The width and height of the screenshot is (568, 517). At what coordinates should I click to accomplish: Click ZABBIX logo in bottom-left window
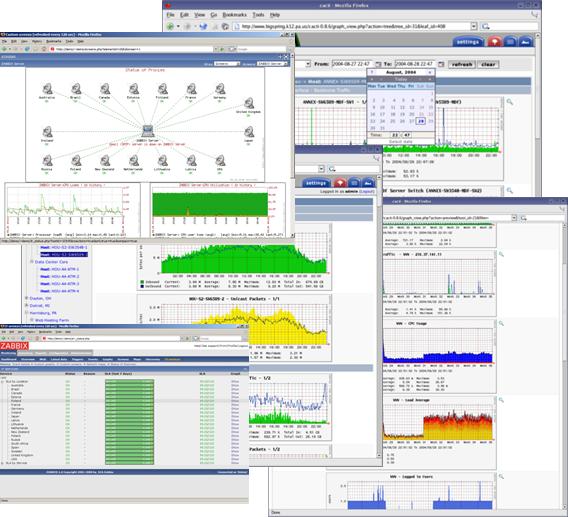14,346
